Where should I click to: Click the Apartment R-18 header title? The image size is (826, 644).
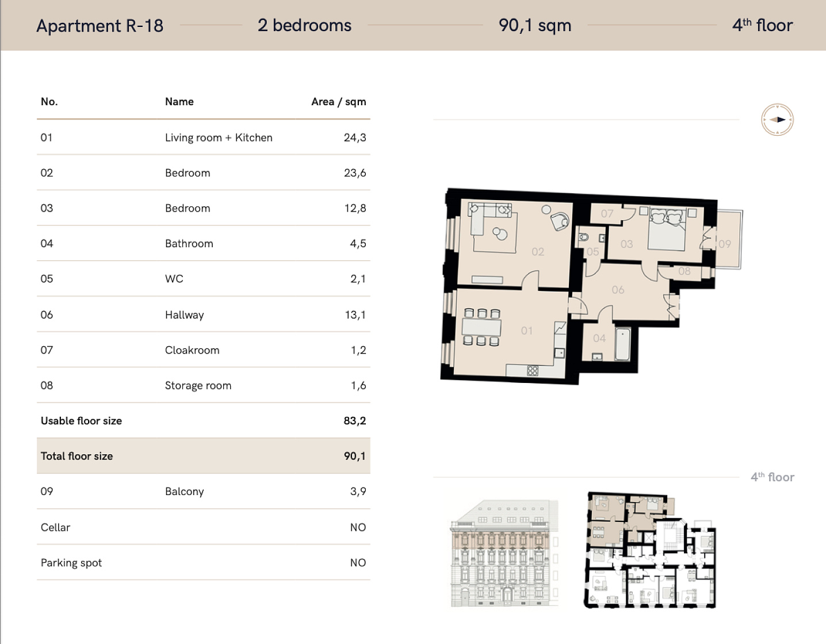(100, 26)
